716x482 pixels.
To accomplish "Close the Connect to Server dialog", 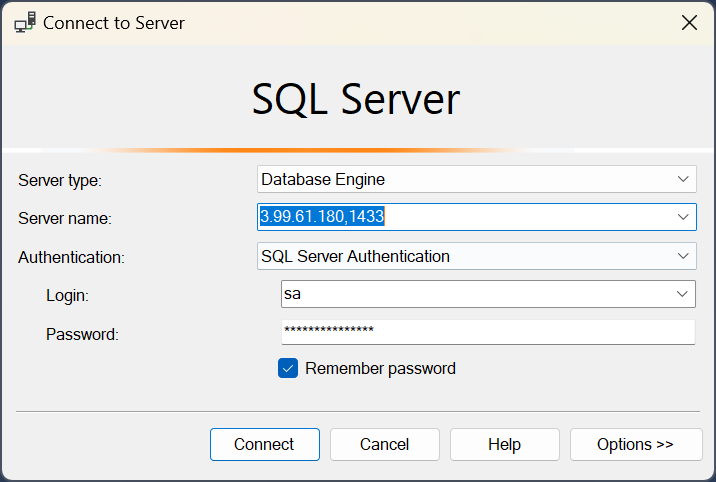I will (x=689, y=22).
